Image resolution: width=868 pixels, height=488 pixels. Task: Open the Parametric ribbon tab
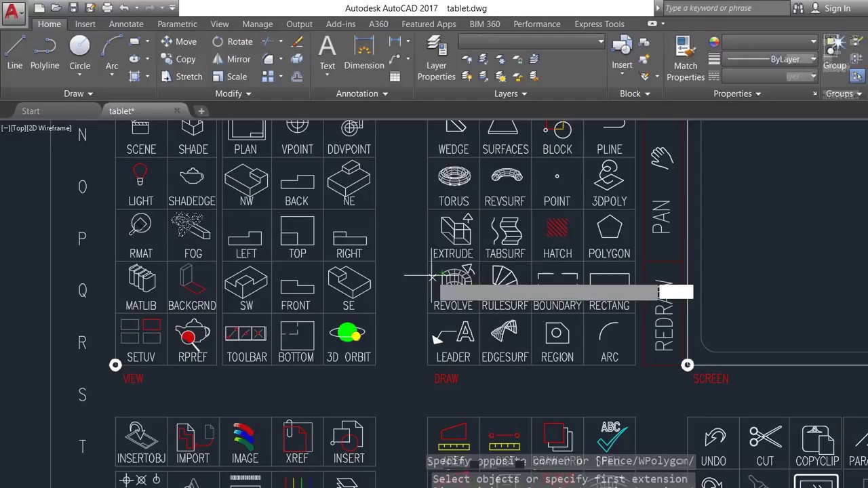[x=178, y=24]
